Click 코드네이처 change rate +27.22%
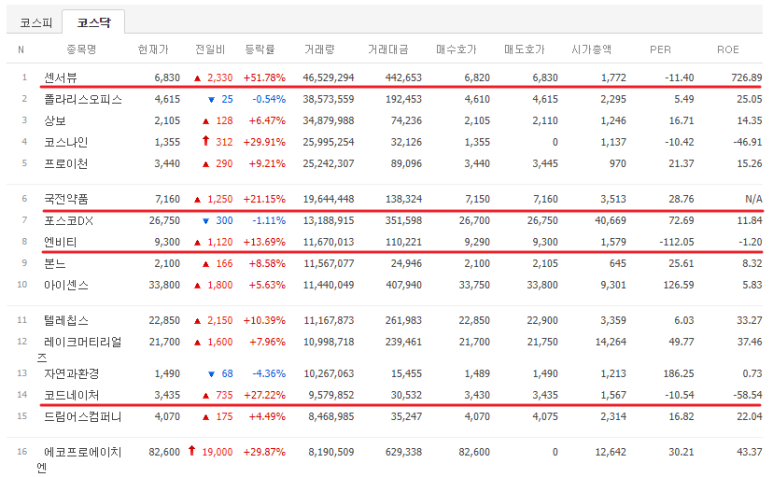This screenshot has width=773, height=477. [264, 395]
